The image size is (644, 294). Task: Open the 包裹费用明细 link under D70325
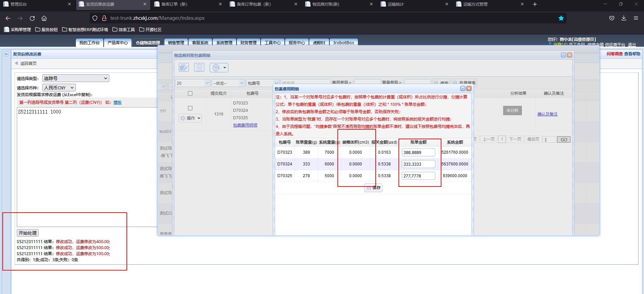(x=245, y=125)
